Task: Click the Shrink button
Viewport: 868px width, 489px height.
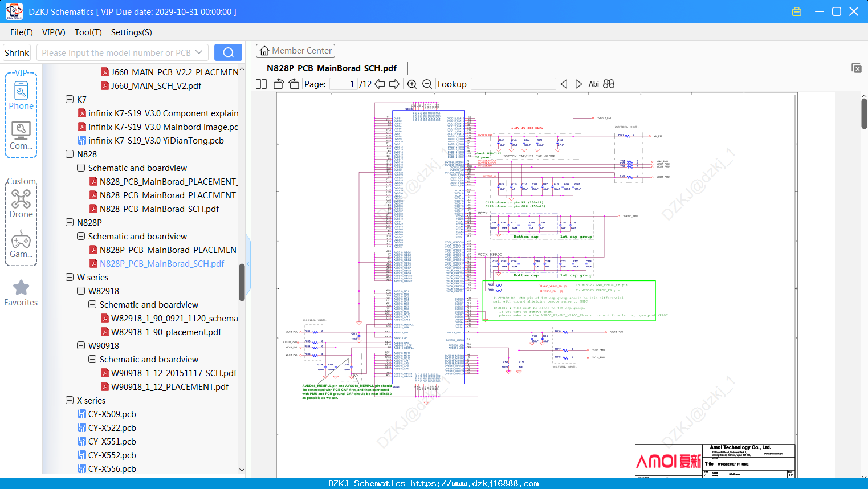Action: click(x=17, y=52)
